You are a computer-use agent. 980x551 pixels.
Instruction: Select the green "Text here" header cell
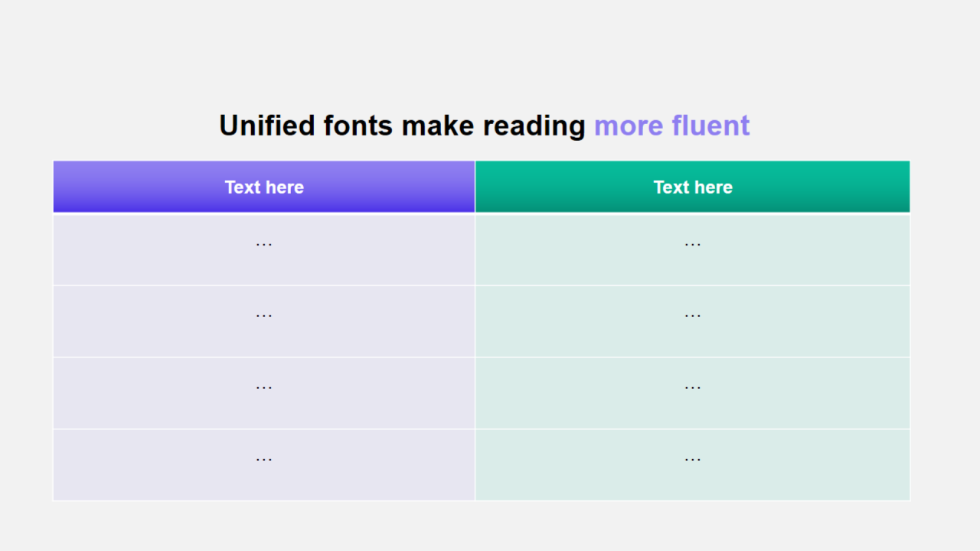pyautogui.click(x=692, y=187)
